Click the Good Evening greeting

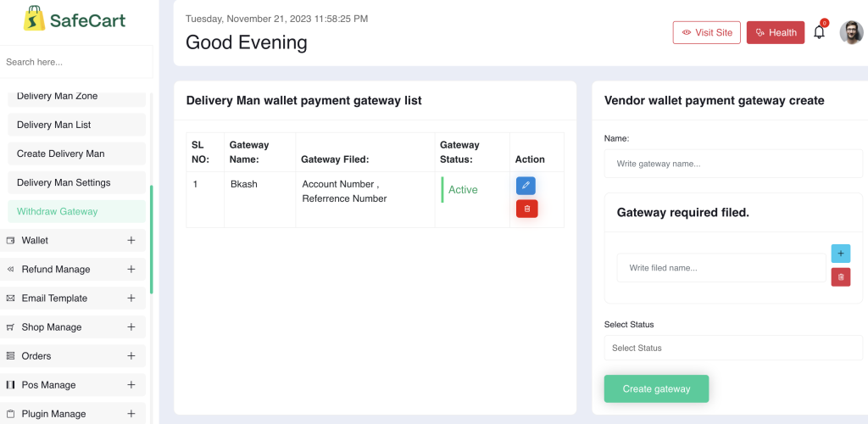click(247, 42)
